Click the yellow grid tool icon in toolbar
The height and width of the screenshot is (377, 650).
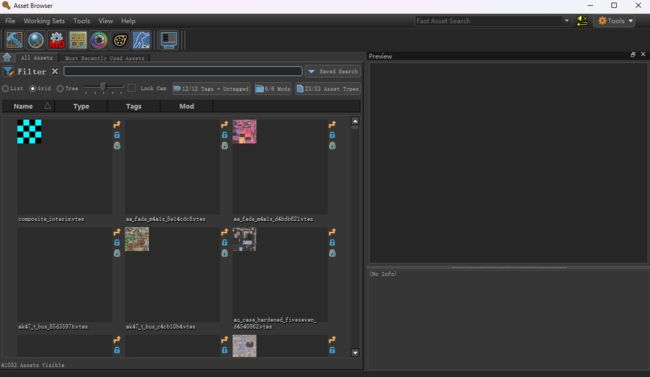point(78,40)
